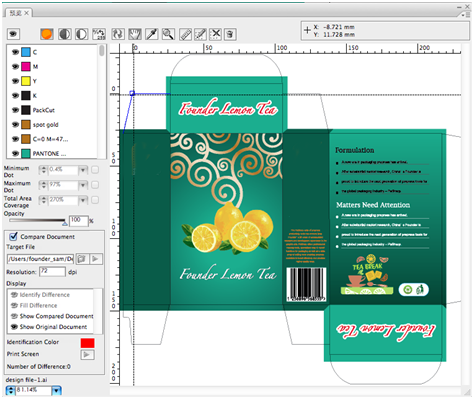This screenshot has height=398, width=473.
Task: Click the rotate view arrows icon
Action: pos(118,34)
